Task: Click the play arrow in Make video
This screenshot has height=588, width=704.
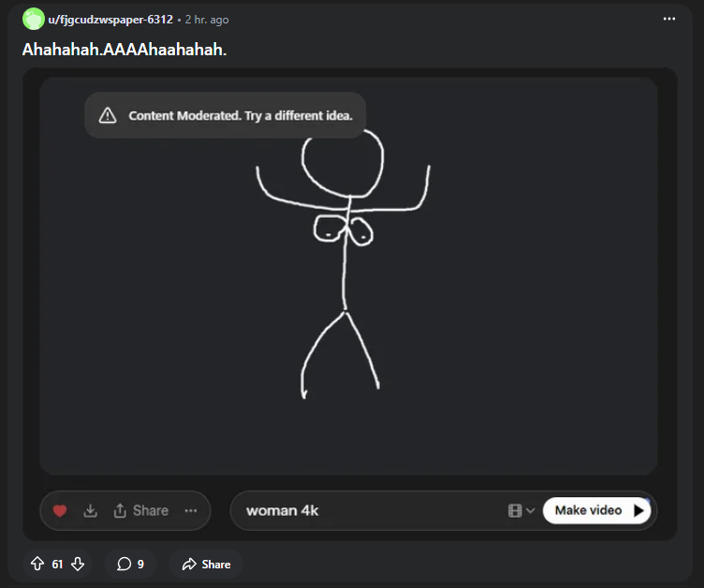Action: pyautogui.click(x=639, y=511)
